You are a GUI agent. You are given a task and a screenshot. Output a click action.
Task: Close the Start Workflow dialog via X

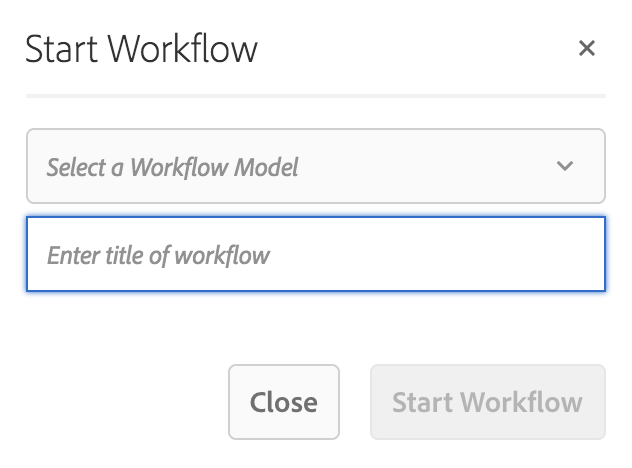point(587,48)
